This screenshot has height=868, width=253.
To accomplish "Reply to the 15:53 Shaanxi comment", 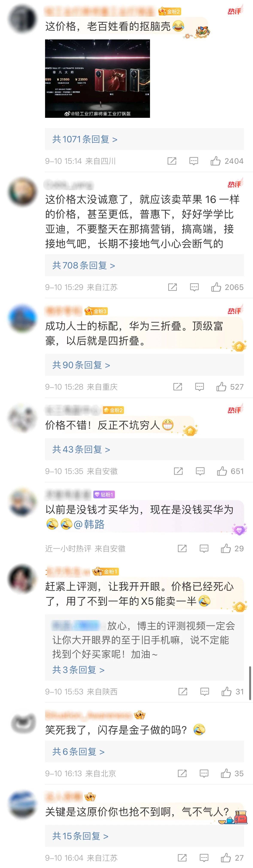I will pyautogui.click(x=205, y=692).
